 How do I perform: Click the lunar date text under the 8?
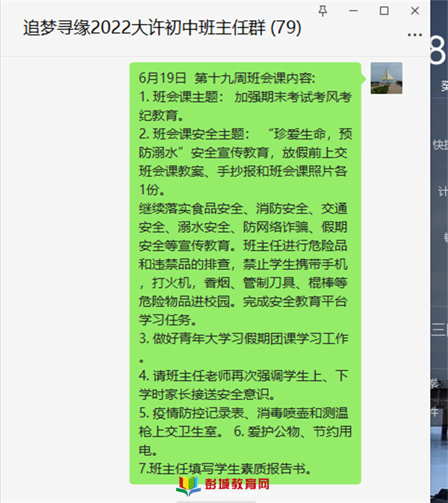click(x=444, y=86)
